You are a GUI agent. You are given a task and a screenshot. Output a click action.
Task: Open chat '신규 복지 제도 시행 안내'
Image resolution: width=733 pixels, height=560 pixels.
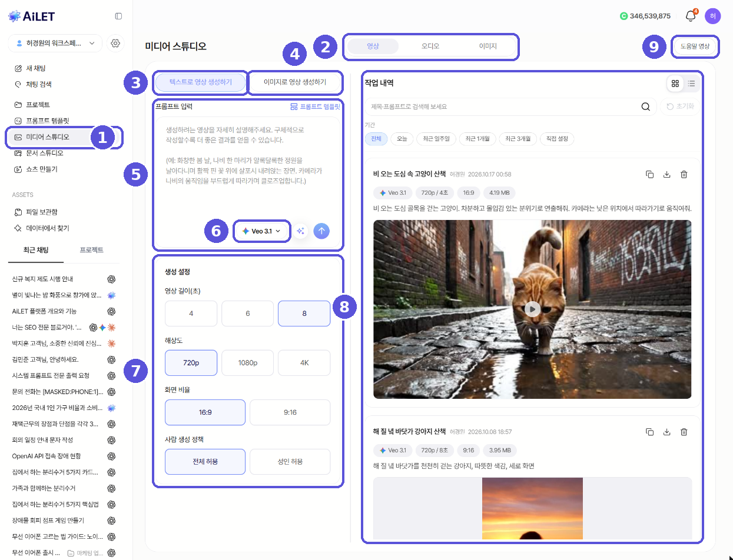coord(42,279)
